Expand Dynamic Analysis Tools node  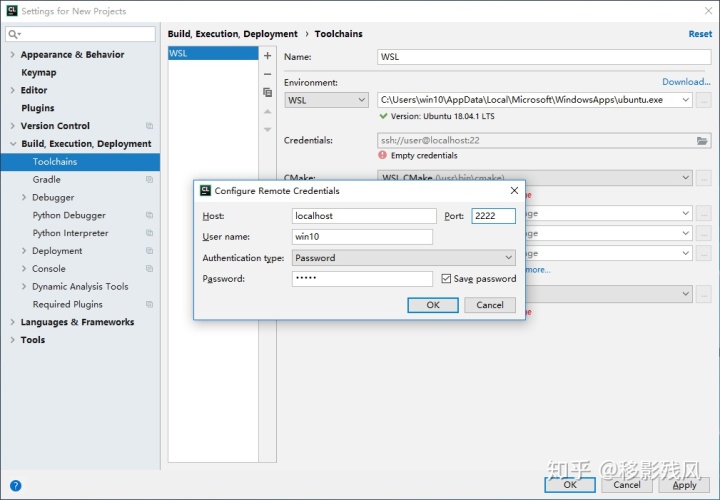coord(24,287)
